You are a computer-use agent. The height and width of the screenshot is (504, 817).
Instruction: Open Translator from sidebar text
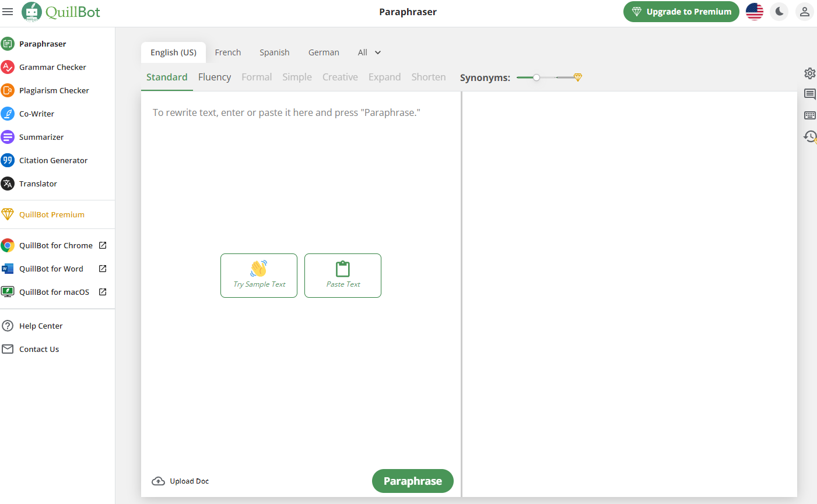(x=38, y=184)
